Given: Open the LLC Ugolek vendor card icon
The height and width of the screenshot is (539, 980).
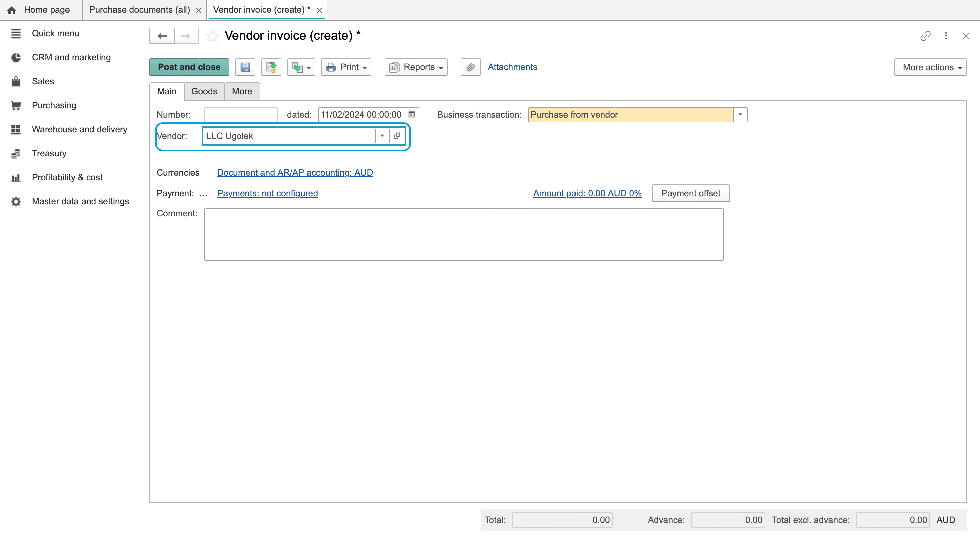Looking at the screenshot, I should coord(397,136).
